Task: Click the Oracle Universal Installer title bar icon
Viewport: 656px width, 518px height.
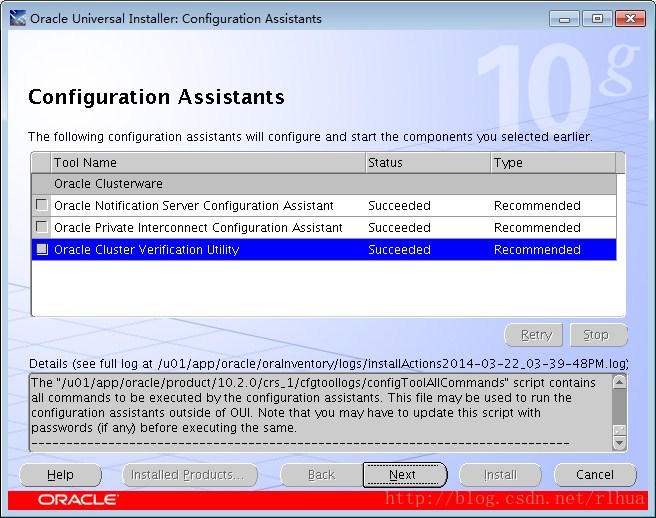Action: [x=18, y=18]
